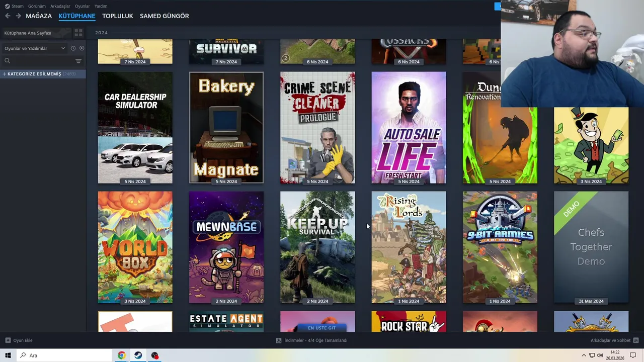
Task: Open the Windows notification center icon
Action: pos(633,355)
